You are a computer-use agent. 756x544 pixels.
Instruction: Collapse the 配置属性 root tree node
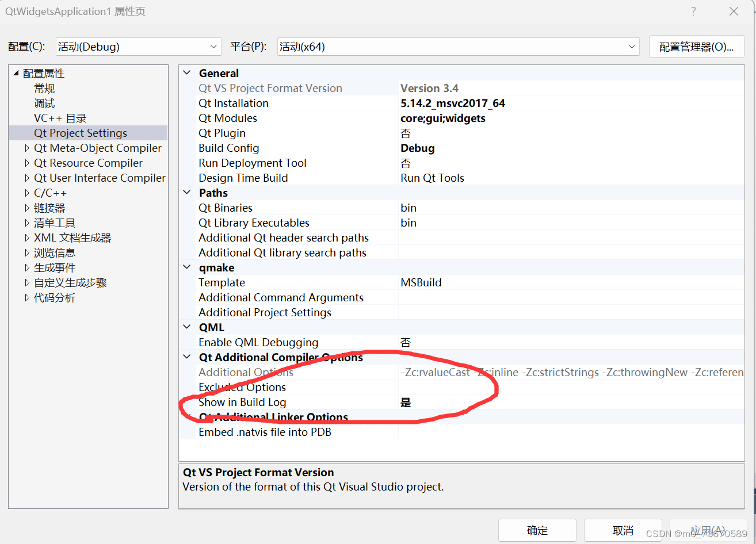click(15, 73)
